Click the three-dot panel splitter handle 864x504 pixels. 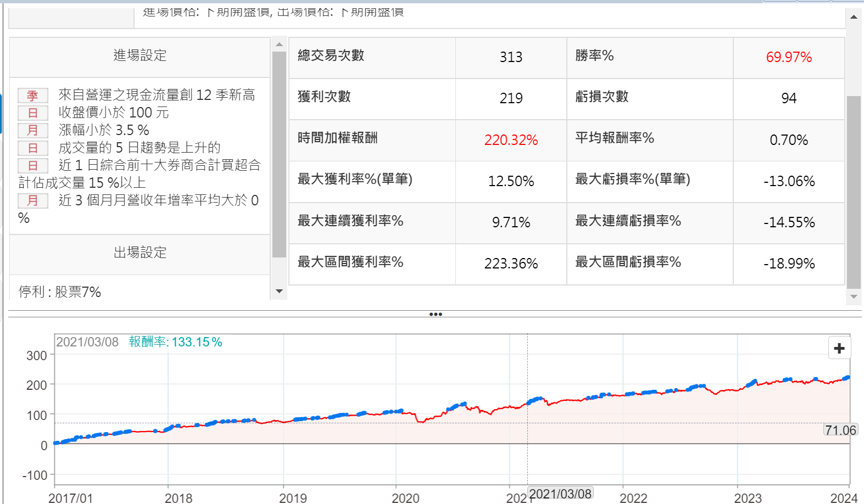[x=436, y=315]
